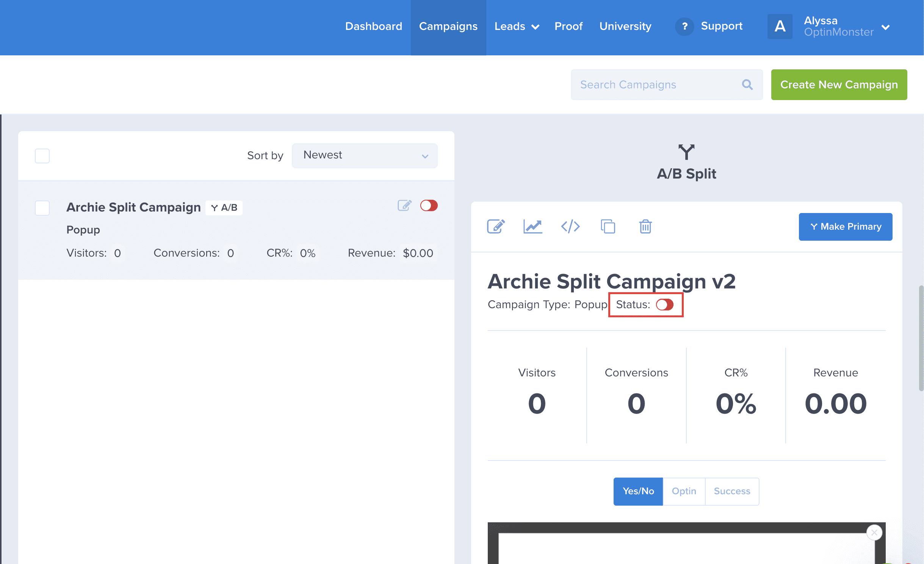
Task: Go to the Dashboard menu item
Action: tap(373, 26)
